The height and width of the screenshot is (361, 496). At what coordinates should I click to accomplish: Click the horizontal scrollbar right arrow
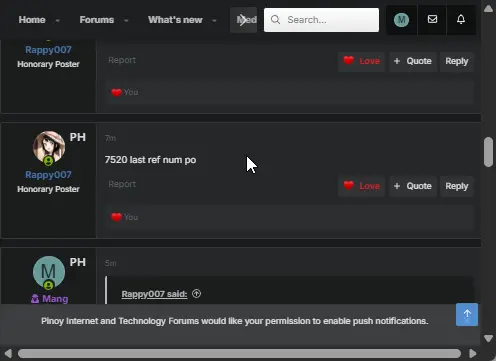[x=473, y=353]
